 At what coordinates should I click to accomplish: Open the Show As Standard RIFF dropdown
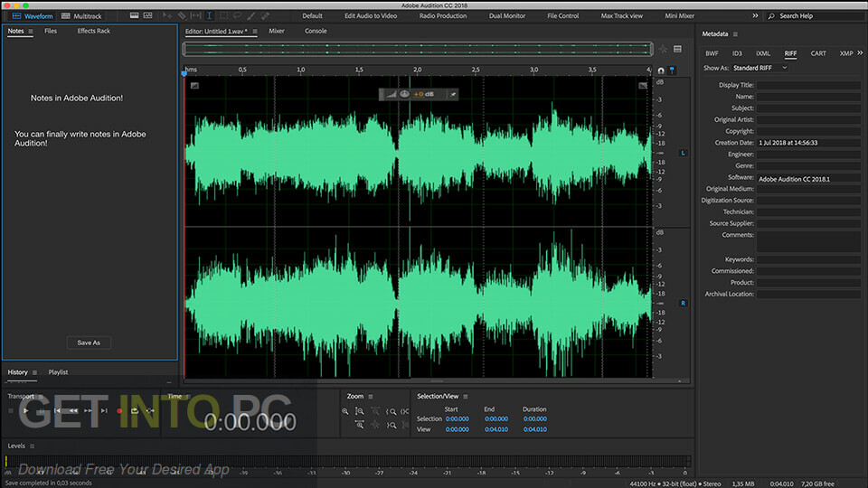pos(760,68)
